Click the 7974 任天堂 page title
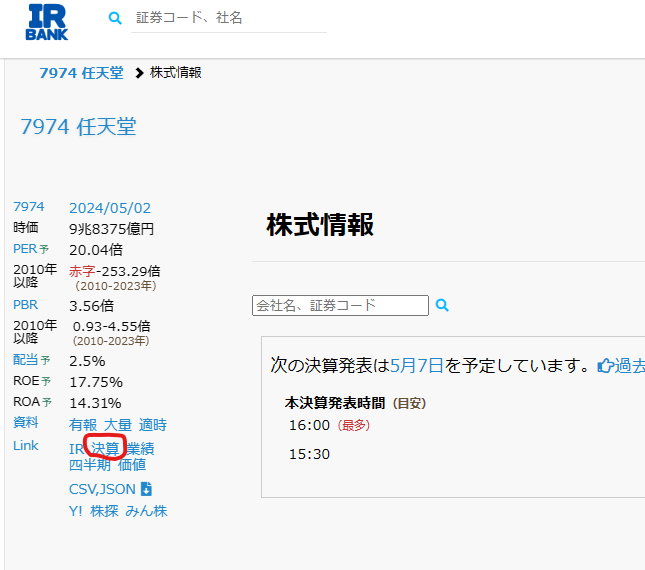 coord(78,127)
